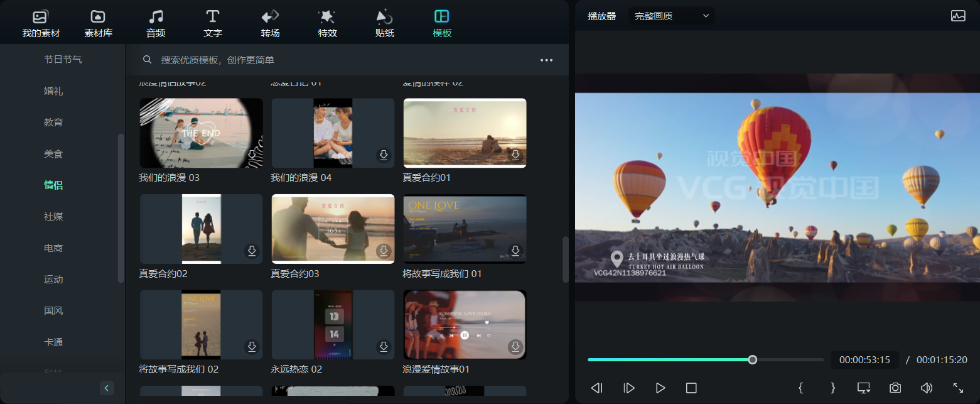
Task: Open the display settings monitor dropdown
Action: [864, 388]
